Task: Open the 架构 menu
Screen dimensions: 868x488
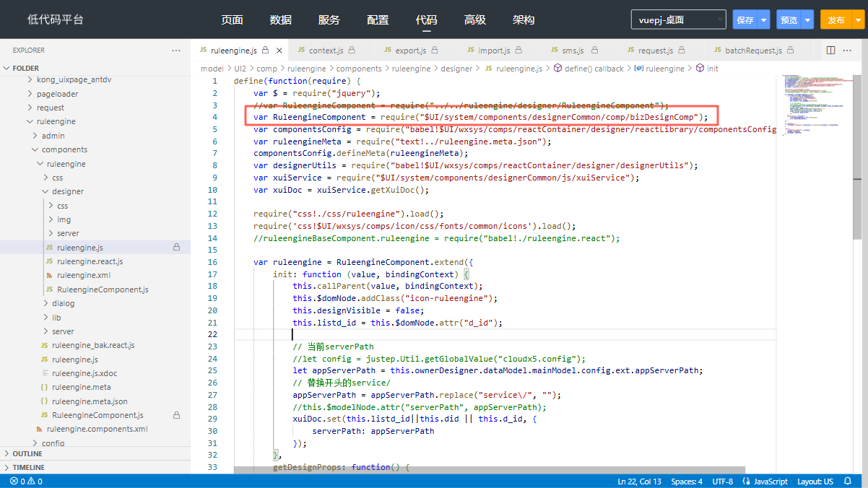Action: [x=524, y=20]
